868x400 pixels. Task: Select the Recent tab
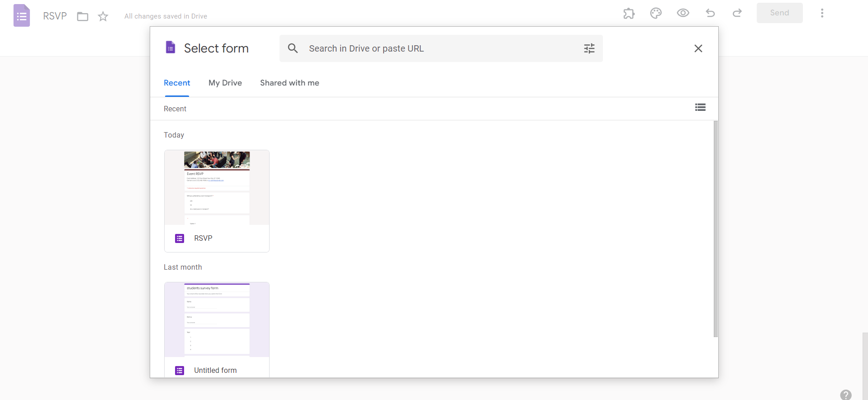pyautogui.click(x=177, y=83)
